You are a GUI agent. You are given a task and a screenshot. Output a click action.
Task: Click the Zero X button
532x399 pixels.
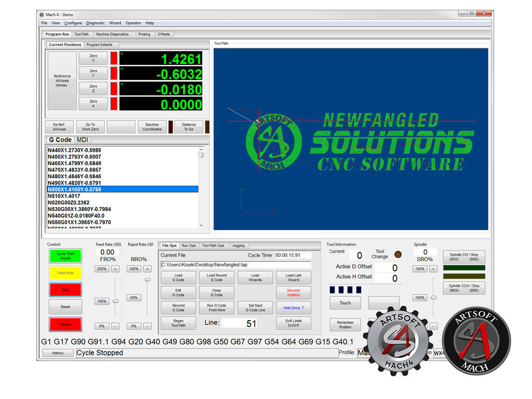(93, 58)
